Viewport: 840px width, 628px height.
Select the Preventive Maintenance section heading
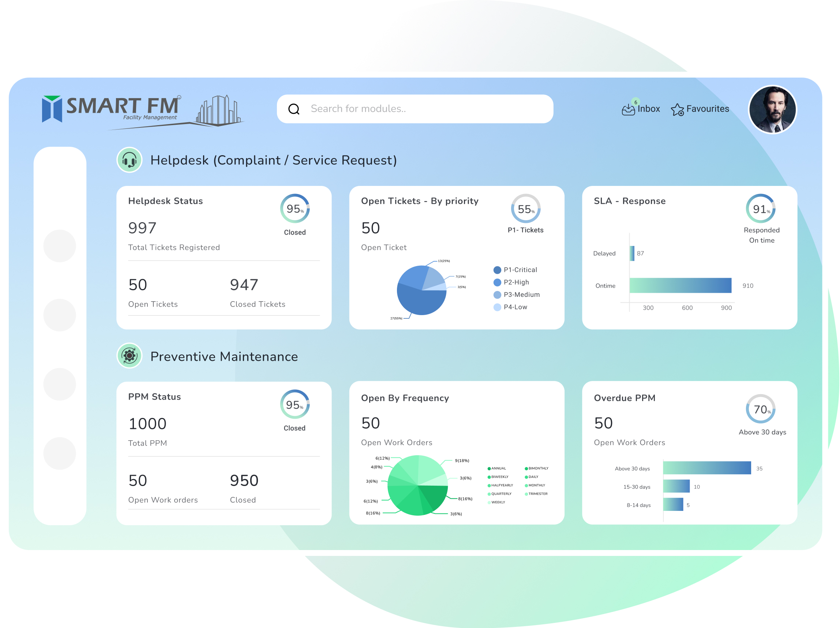tap(224, 356)
